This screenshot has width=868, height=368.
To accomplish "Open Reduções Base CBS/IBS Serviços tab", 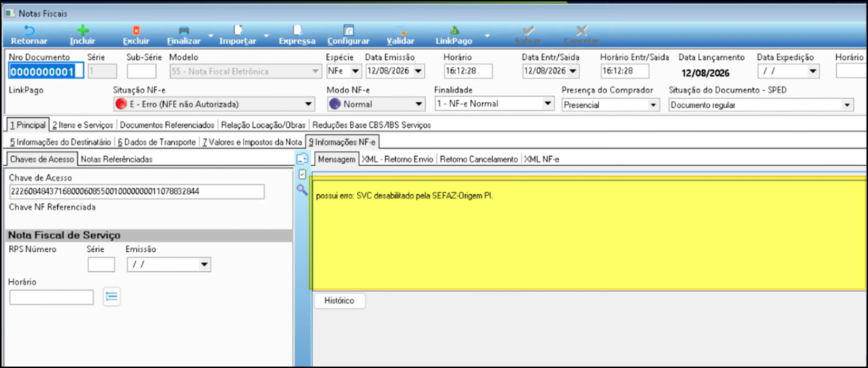I will 372,125.
